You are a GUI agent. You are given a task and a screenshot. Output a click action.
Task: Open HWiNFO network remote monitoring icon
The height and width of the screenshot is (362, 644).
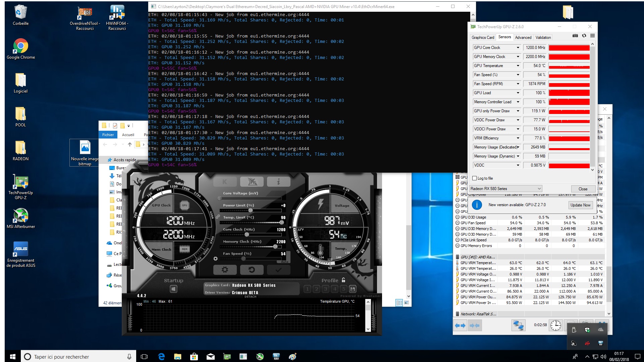(x=519, y=325)
